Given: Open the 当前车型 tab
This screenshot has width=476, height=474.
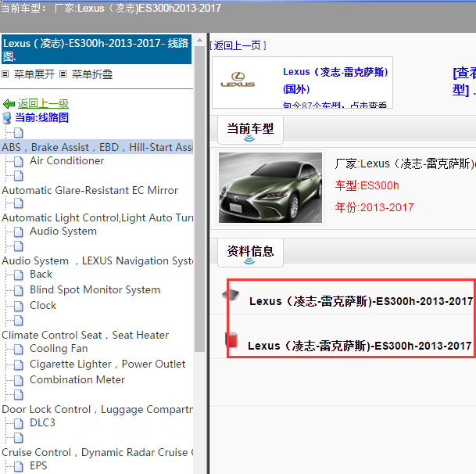Looking at the screenshot, I should tap(250, 129).
